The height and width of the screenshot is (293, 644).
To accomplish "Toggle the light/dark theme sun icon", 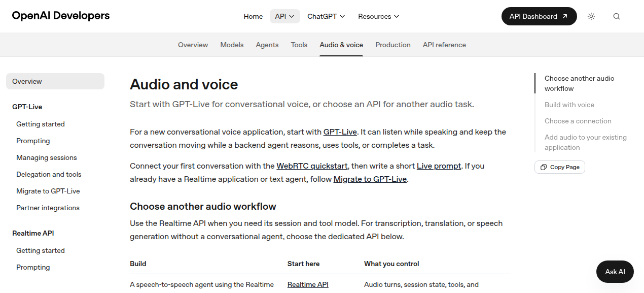I will pyautogui.click(x=591, y=16).
